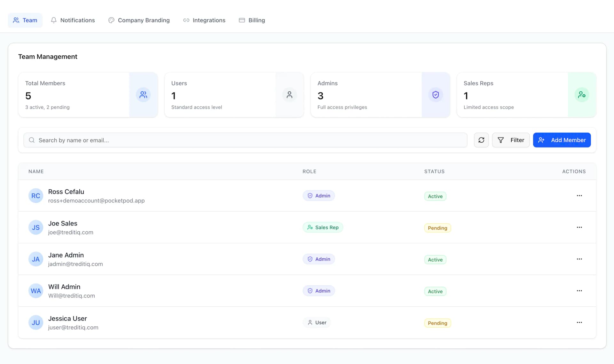Click Jane Admin's Active status badge
The image size is (614, 364).
pos(435,259)
